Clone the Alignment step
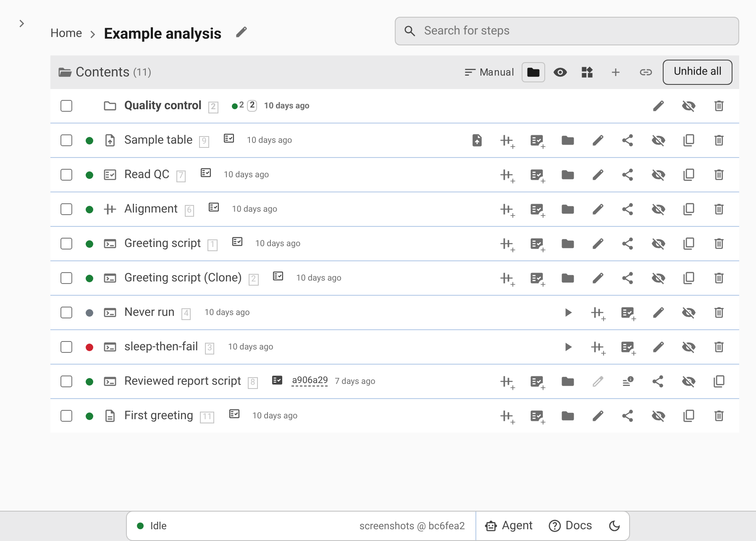 click(x=689, y=209)
